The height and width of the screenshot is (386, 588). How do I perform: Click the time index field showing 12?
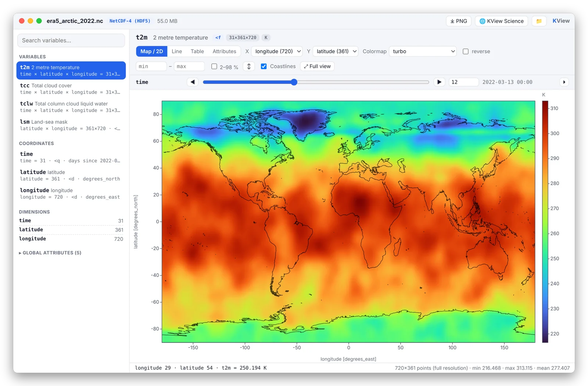coord(463,82)
